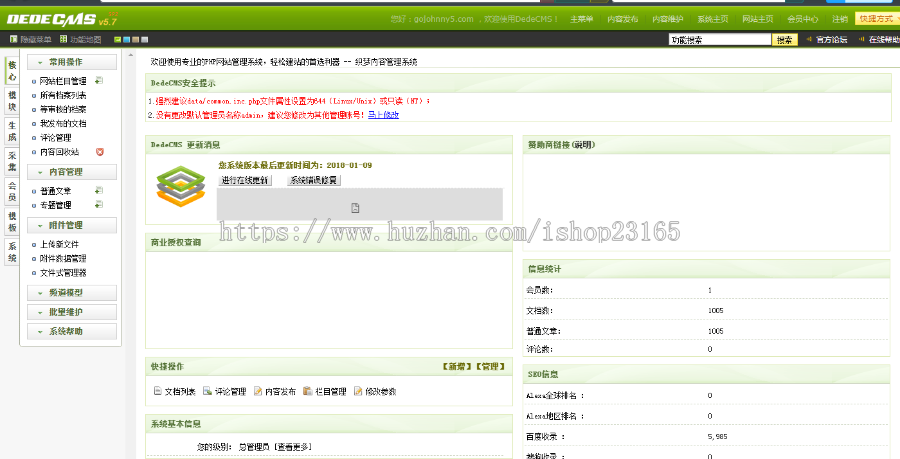Collapse the 常用操作 menu section
This screenshot has width=900, height=459.
(x=72, y=62)
